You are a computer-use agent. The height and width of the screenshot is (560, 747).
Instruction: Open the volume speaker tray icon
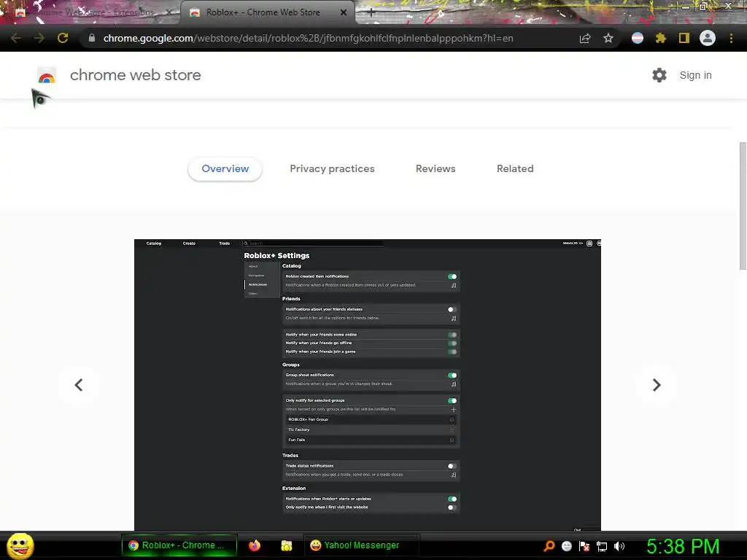click(x=619, y=546)
